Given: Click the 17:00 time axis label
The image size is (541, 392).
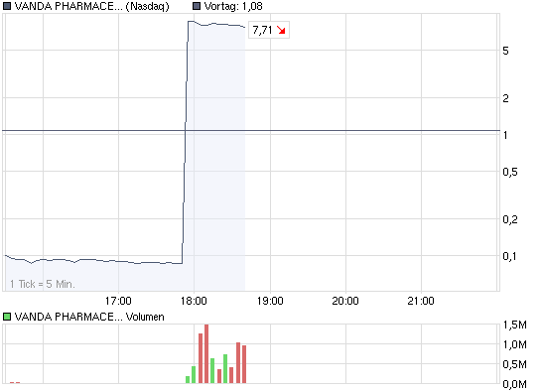Looking at the screenshot, I should point(118,301).
